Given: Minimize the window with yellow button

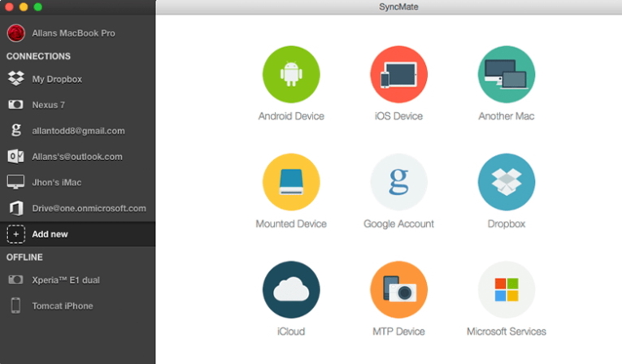Looking at the screenshot, I should pyautogui.click(x=24, y=6).
